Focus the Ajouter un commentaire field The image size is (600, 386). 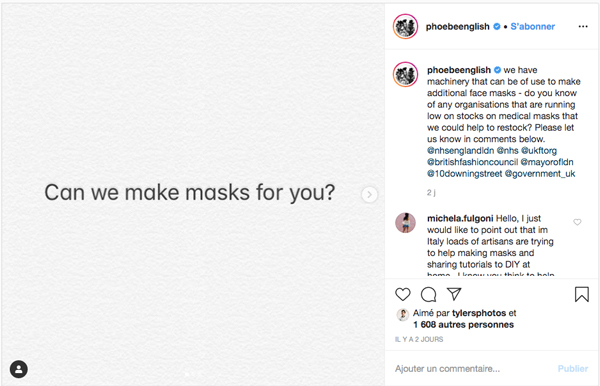(473, 369)
